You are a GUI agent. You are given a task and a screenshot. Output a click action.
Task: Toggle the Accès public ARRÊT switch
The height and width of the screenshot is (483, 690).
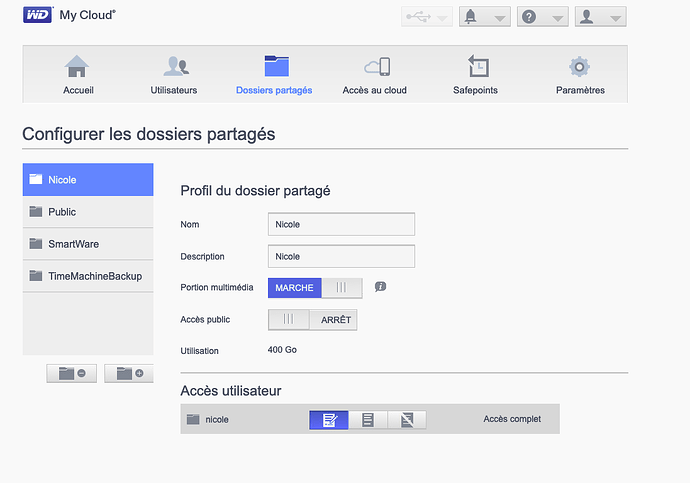point(312,320)
